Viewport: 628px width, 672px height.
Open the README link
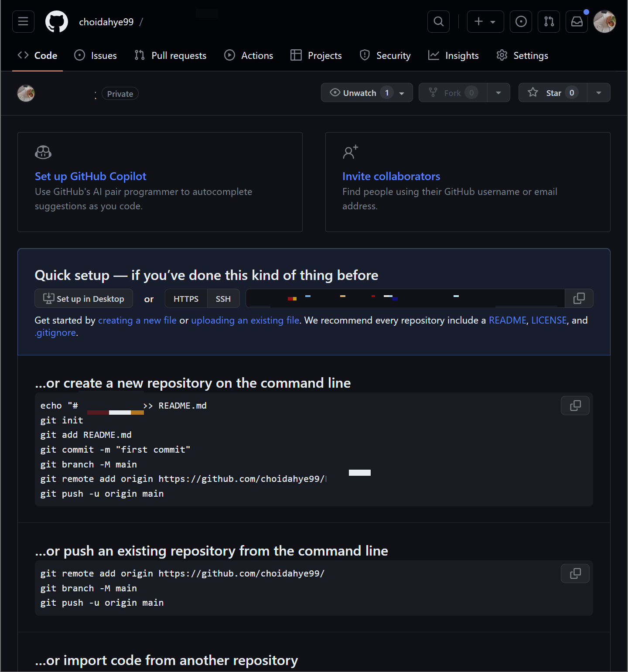[508, 320]
